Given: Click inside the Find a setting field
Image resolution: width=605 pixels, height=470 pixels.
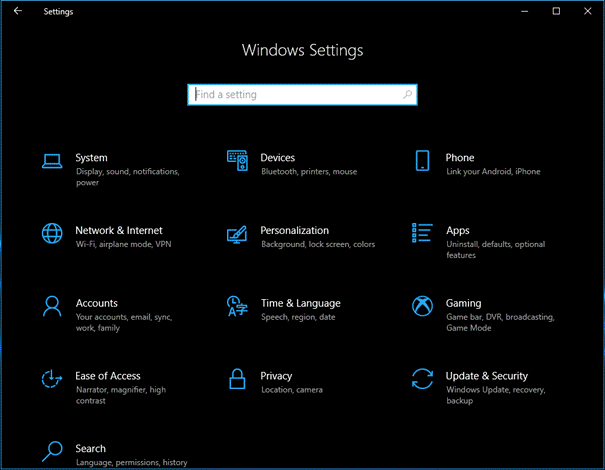Looking at the screenshot, I should tap(295, 95).
